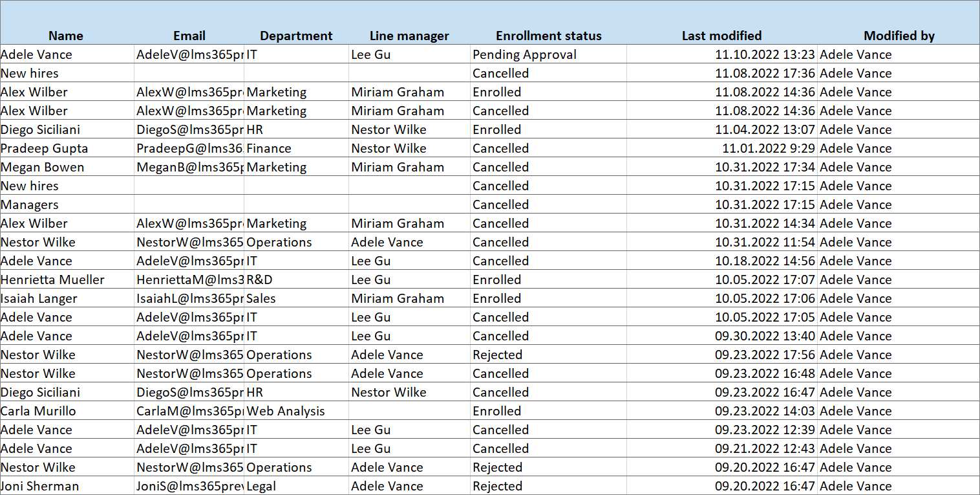Select Pradeep Gupta's email cell
The width and height of the screenshot is (980, 495).
pyautogui.click(x=189, y=148)
